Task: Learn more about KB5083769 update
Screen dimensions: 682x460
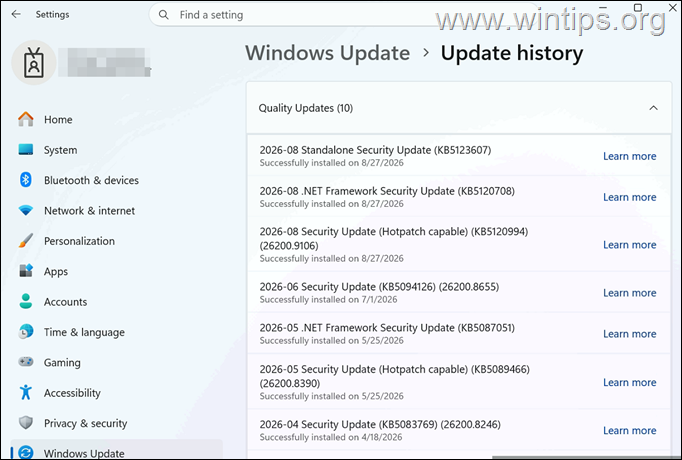Action: click(629, 430)
